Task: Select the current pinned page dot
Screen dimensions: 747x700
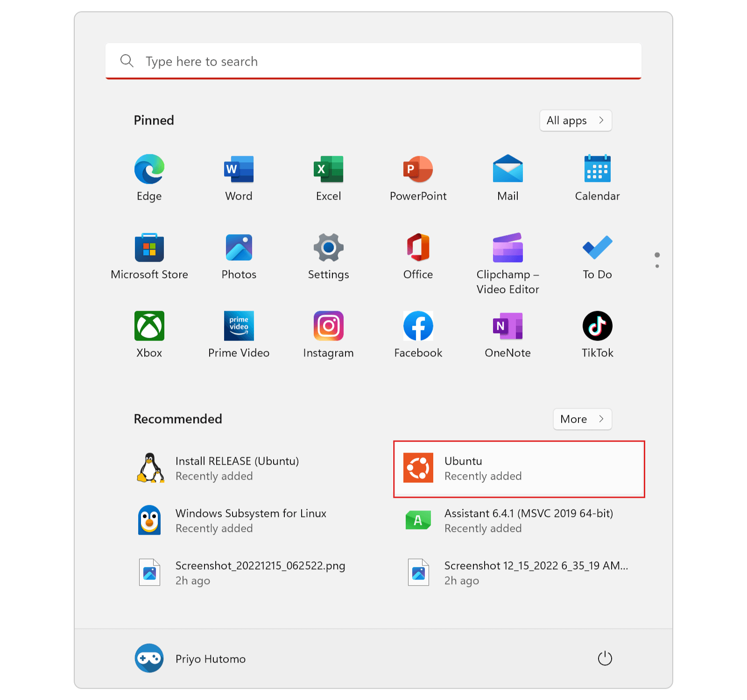Action: click(657, 255)
